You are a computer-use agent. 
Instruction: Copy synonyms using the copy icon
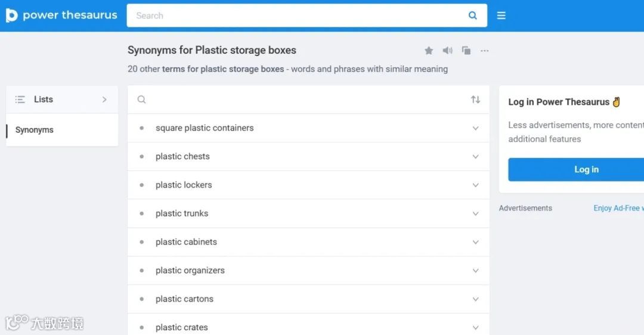coord(466,51)
